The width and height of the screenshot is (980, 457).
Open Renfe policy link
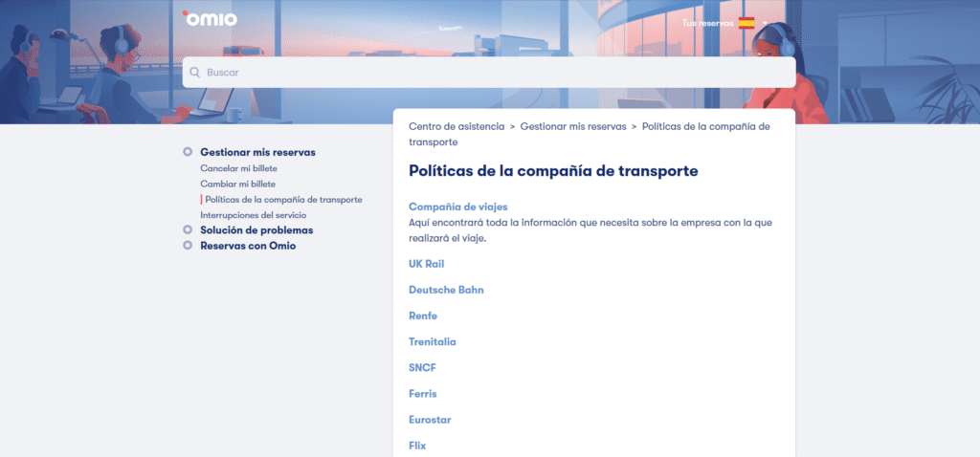pyautogui.click(x=423, y=316)
